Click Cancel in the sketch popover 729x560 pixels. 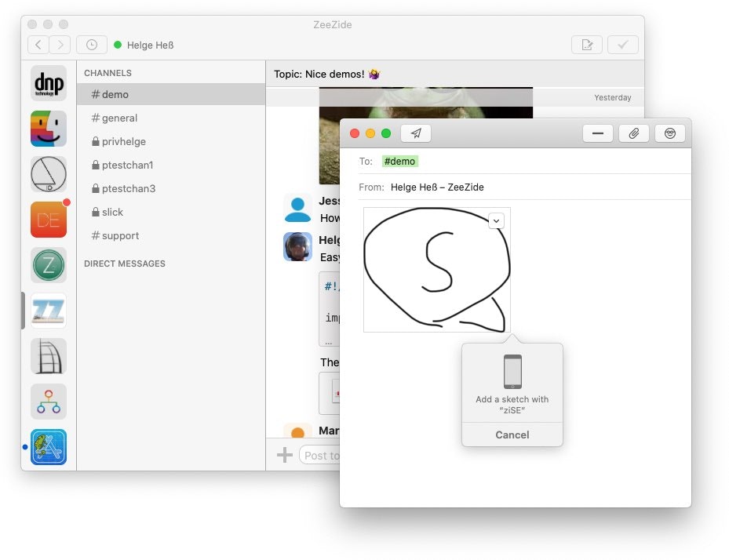pos(512,435)
